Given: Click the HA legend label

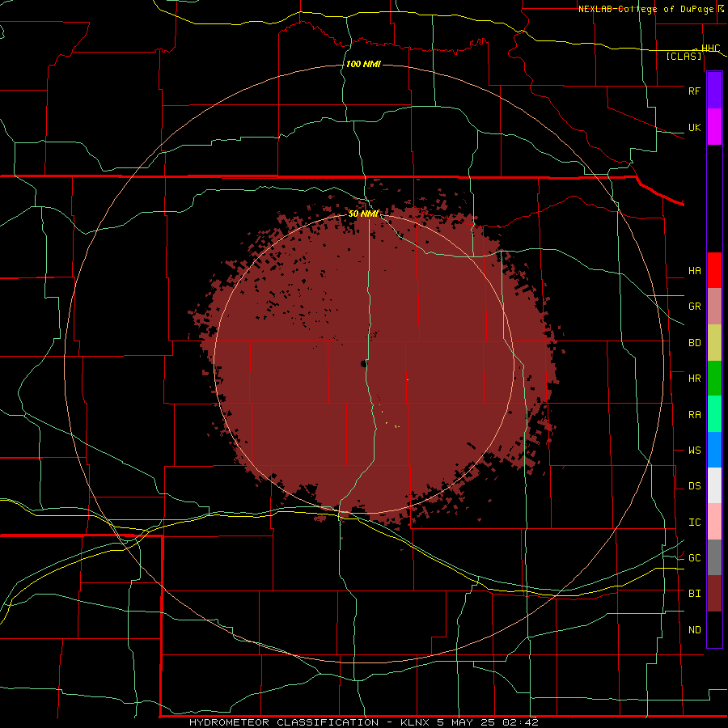Looking at the screenshot, I should (x=695, y=270).
